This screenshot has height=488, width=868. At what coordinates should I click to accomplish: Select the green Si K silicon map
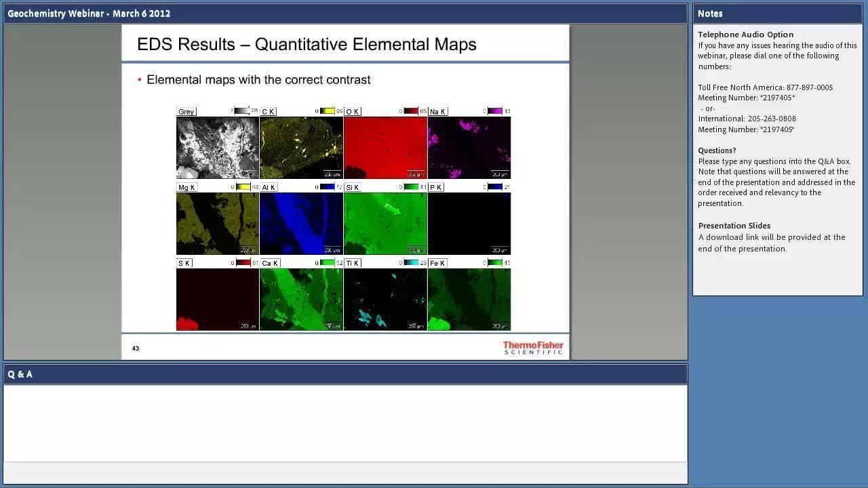[x=385, y=224]
